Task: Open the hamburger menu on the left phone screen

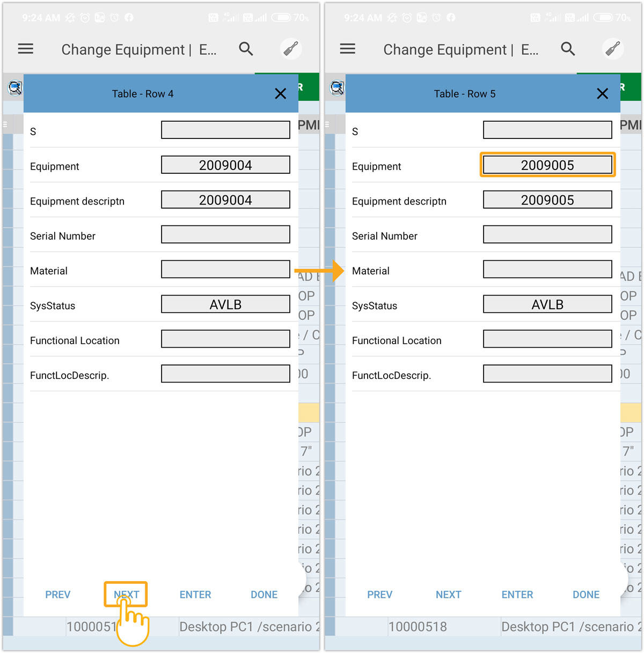Action: 26,49
